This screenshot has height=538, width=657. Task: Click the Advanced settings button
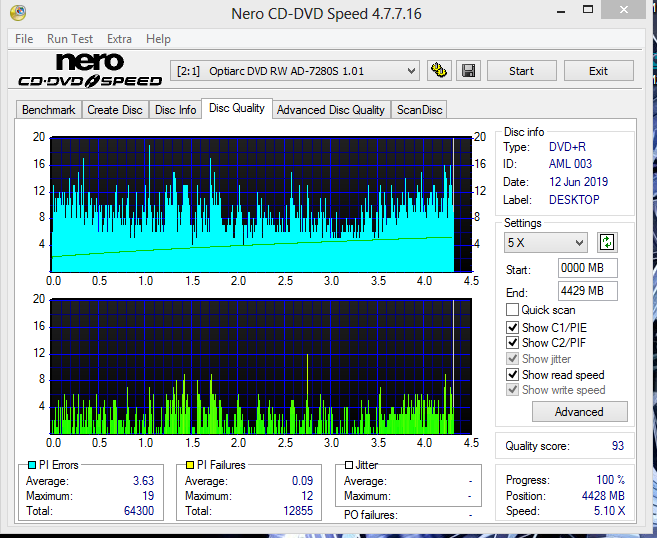[579, 411]
